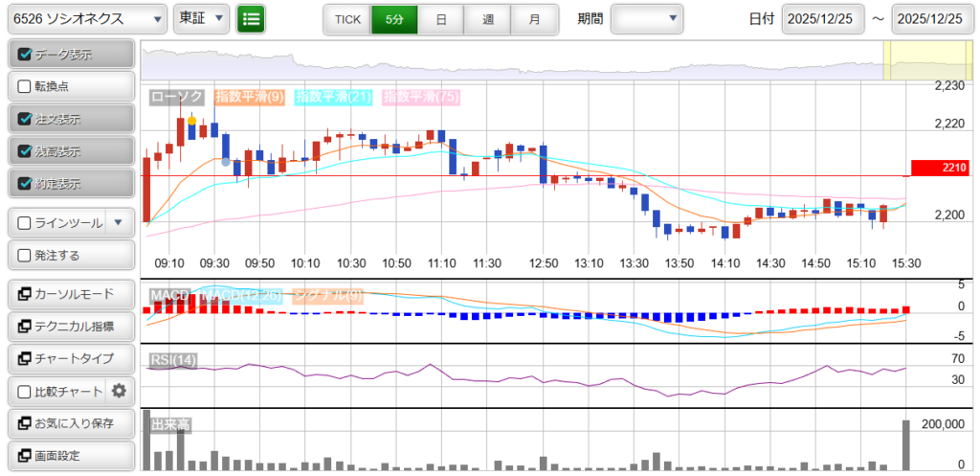Expand the ラインツール dropdown arrow

point(118,223)
